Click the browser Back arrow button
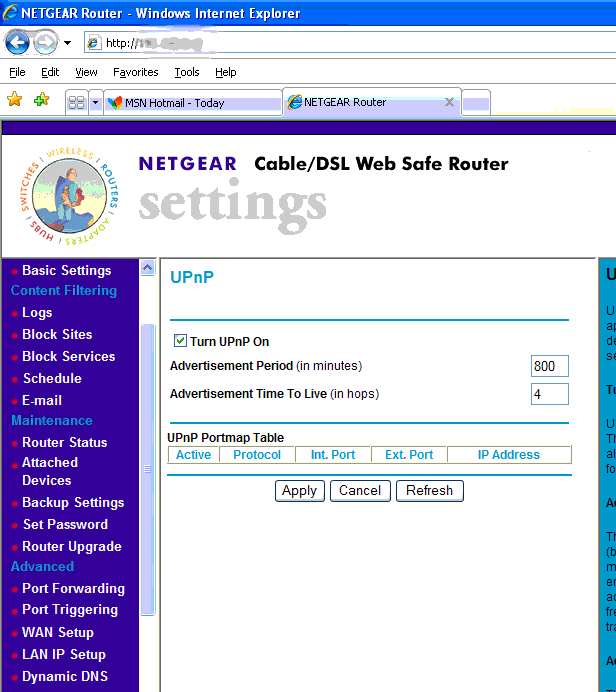Image resolution: width=616 pixels, height=692 pixels. (17, 43)
